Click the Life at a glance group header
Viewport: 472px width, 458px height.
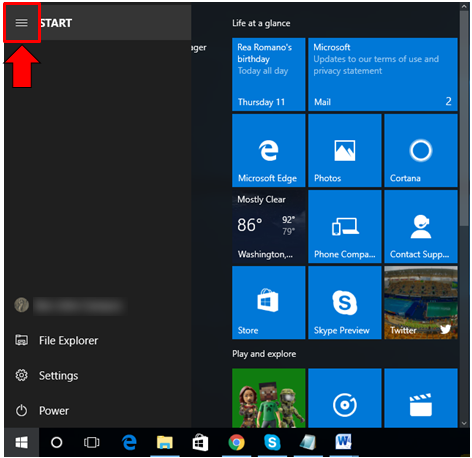[261, 23]
